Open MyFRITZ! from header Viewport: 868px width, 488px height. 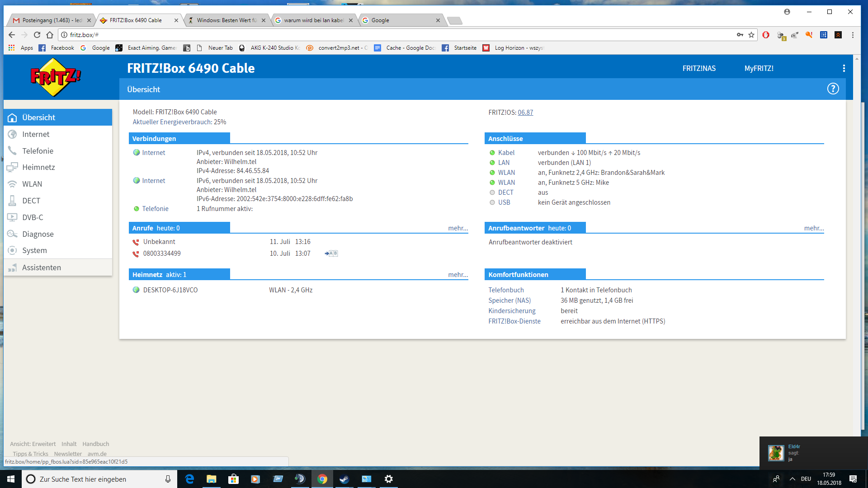click(759, 68)
